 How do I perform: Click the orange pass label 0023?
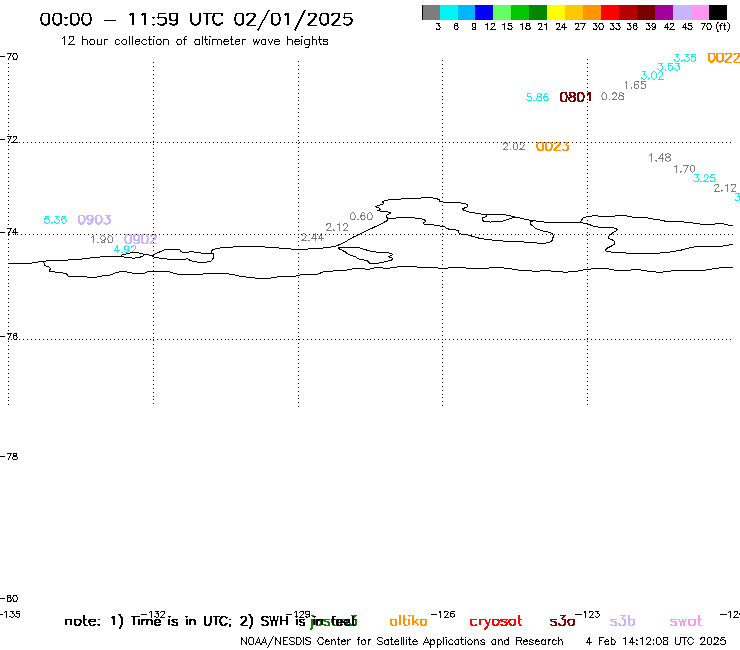tap(553, 147)
